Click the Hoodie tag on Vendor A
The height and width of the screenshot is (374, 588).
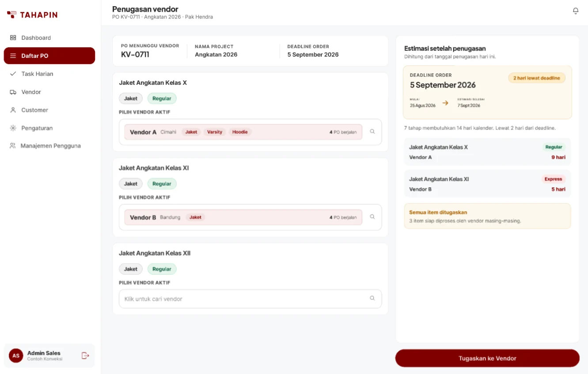[x=240, y=132]
